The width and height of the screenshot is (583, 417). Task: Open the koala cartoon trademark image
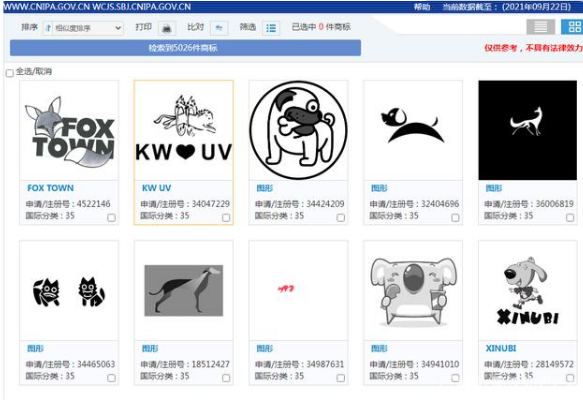pos(413,291)
